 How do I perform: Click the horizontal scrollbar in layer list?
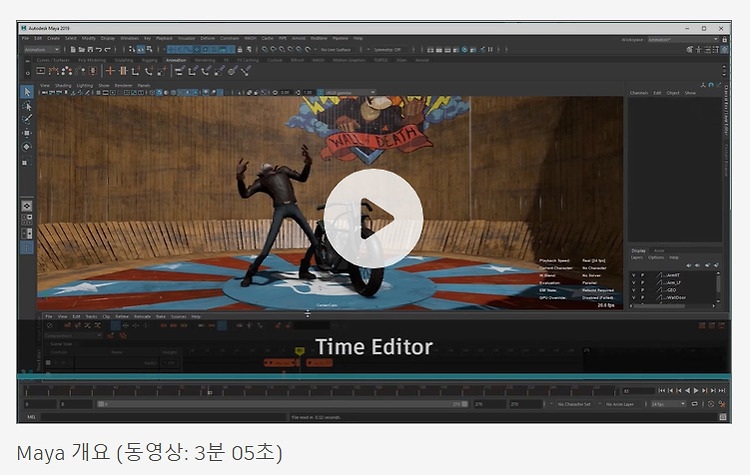point(660,305)
